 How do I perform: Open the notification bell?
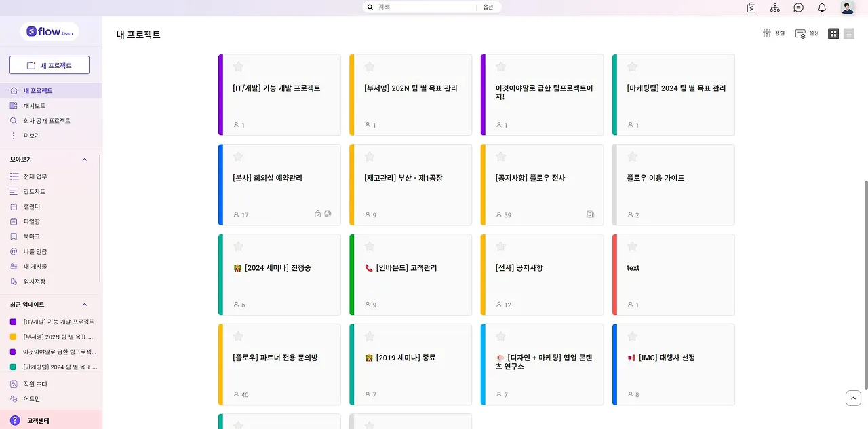tap(822, 7)
